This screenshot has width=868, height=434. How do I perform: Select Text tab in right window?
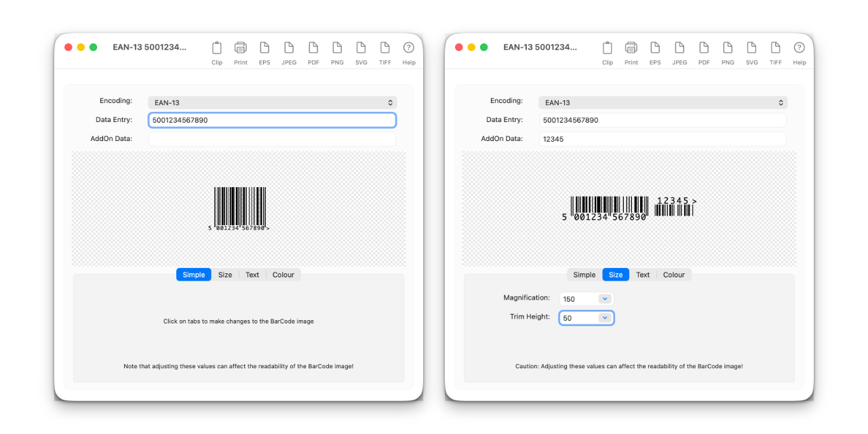643,275
